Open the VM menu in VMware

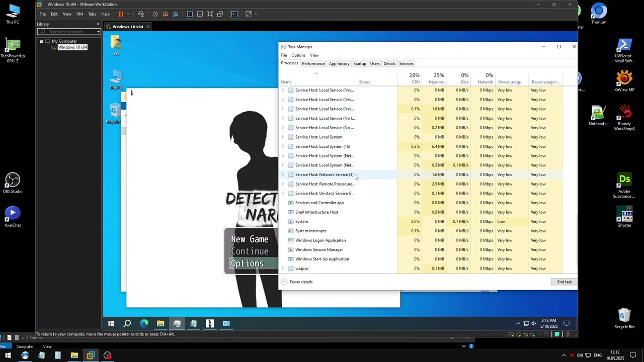pyautogui.click(x=79, y=14)
